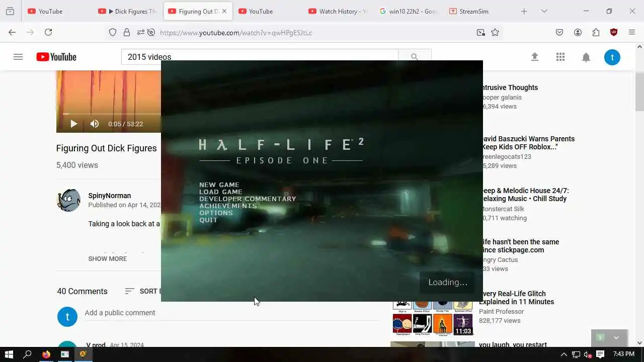Click the Half-Life taskbar icon
This screenshot has width=644, height=362.
point(83,354)
